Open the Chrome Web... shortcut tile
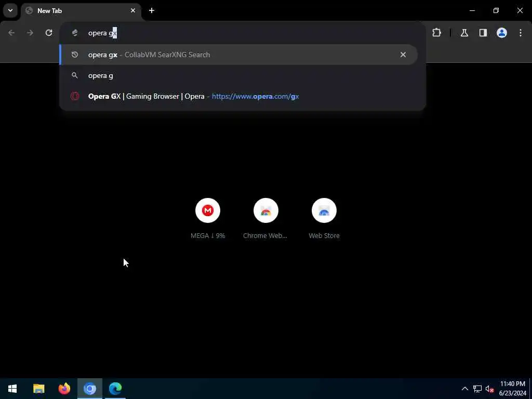Viewport: 532px width, 399px height. click(265, 219)
